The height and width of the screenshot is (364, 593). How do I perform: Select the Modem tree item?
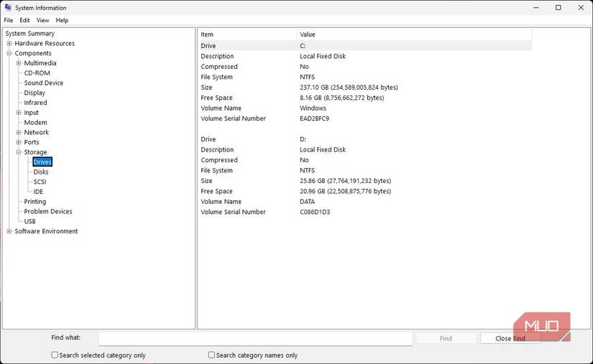pos(35,122)
